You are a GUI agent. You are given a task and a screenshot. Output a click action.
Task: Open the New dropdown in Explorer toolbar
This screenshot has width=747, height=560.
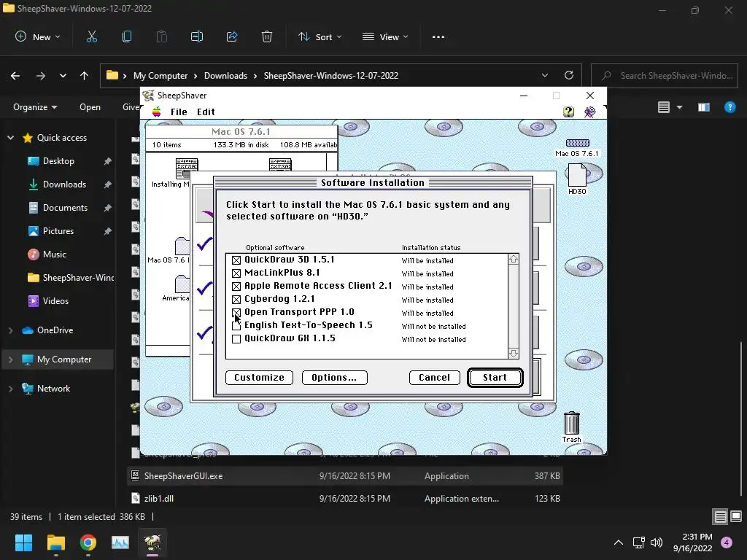(38, 36)
